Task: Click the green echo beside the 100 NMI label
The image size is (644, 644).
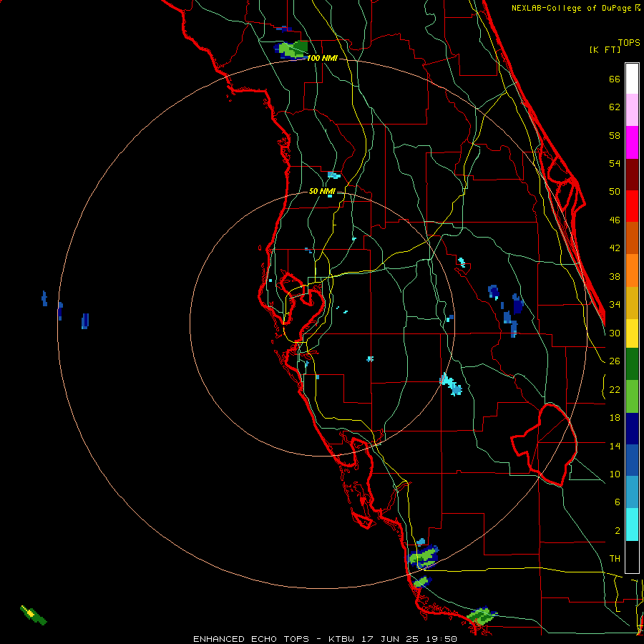Action: point(292,49)
